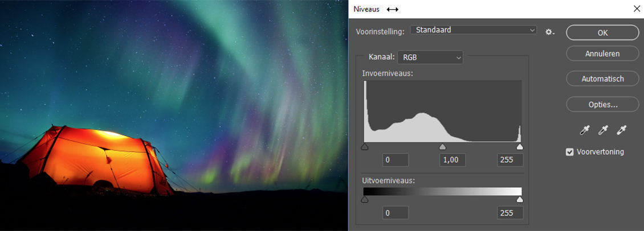
Task: Click the Uitvoerniveaus gradient bar
Action: click(442, 192)
